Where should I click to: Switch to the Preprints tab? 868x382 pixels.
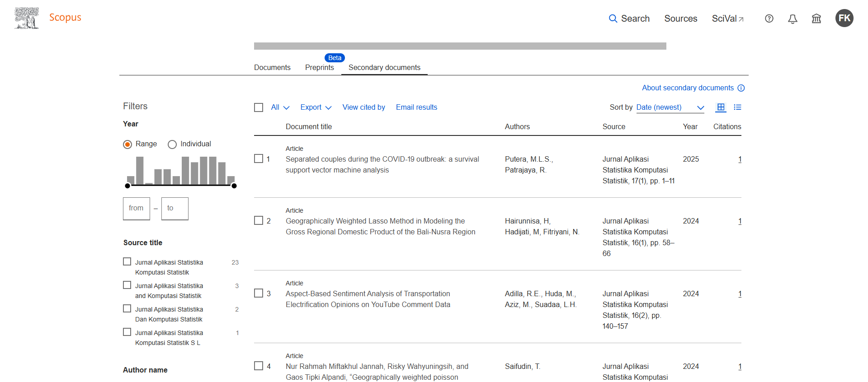coord(319,67)
